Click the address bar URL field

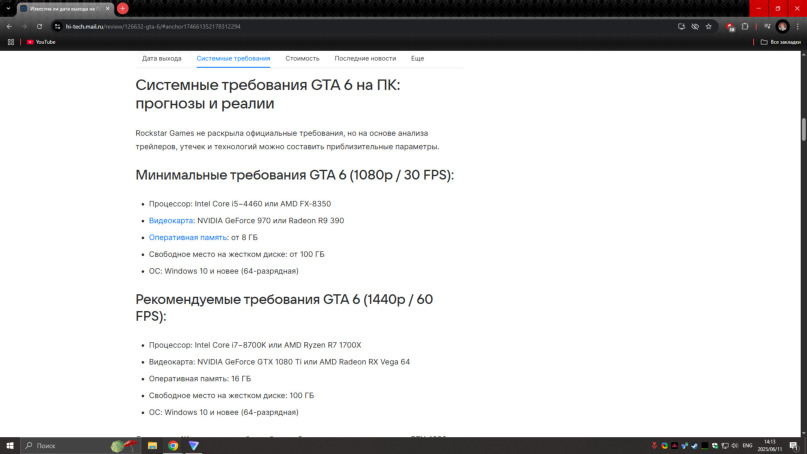[x=360, y=26]
